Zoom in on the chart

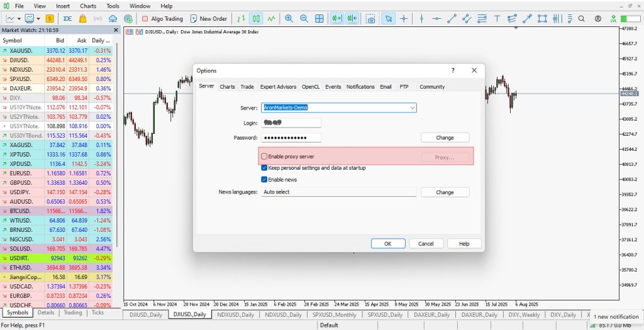pyautogui.click(x=289, y=18)
